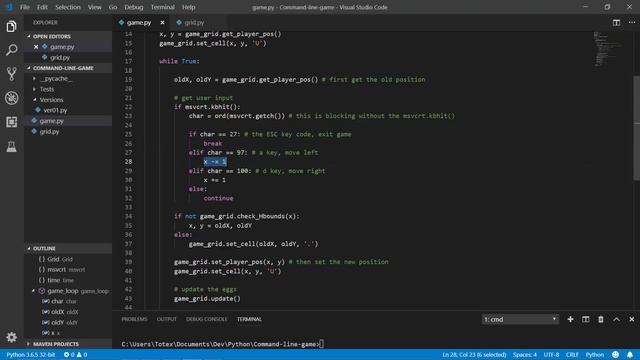Close the terminal panel
The image size is (640, 360).
631,319
